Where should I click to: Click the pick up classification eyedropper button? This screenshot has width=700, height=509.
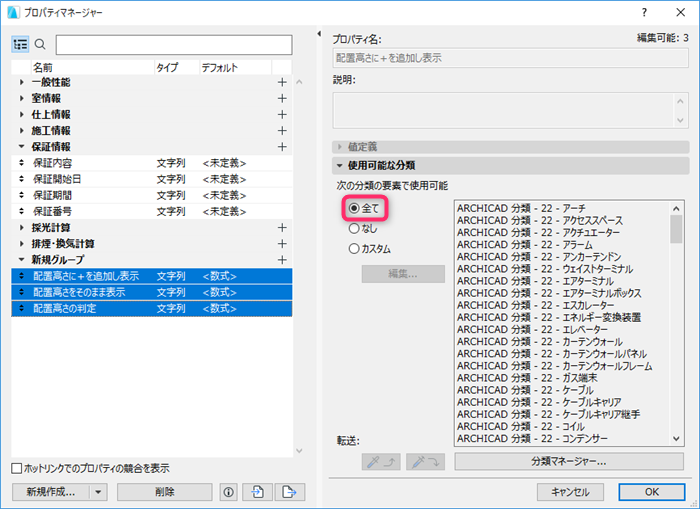point(381,462)
